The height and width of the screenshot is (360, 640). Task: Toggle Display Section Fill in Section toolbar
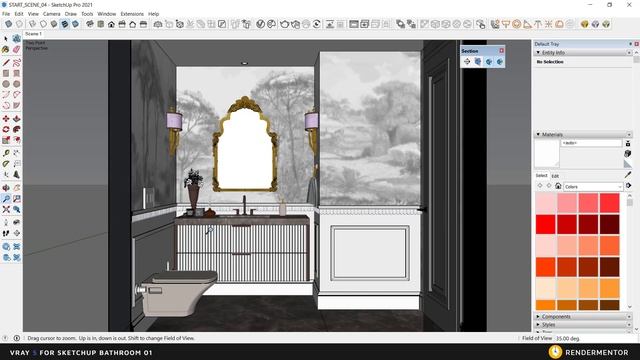tap(500, 62)
